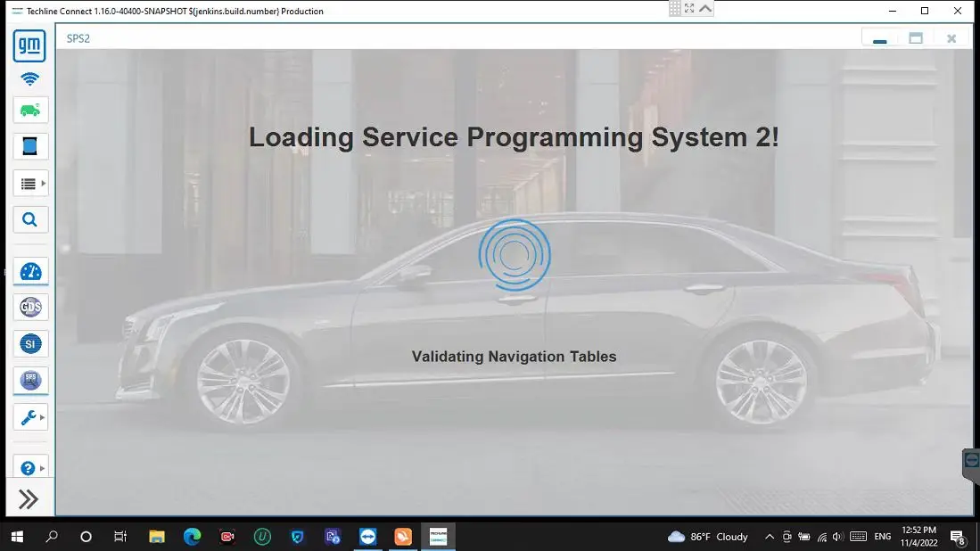Viewport: 980px width, 551px height.
Task: Minimize the Techline Connect window
Action: coord(893,11)
